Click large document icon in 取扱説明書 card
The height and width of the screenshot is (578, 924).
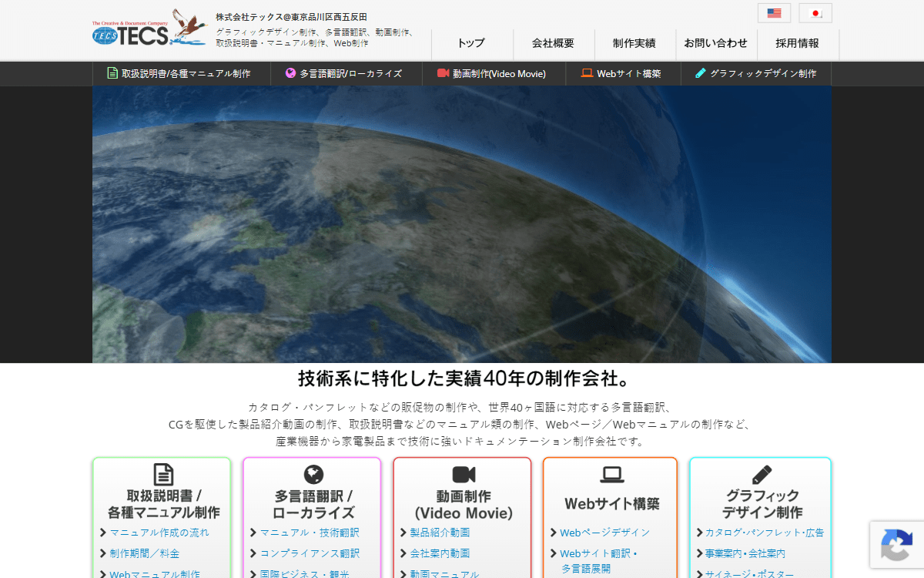point(163,474)
